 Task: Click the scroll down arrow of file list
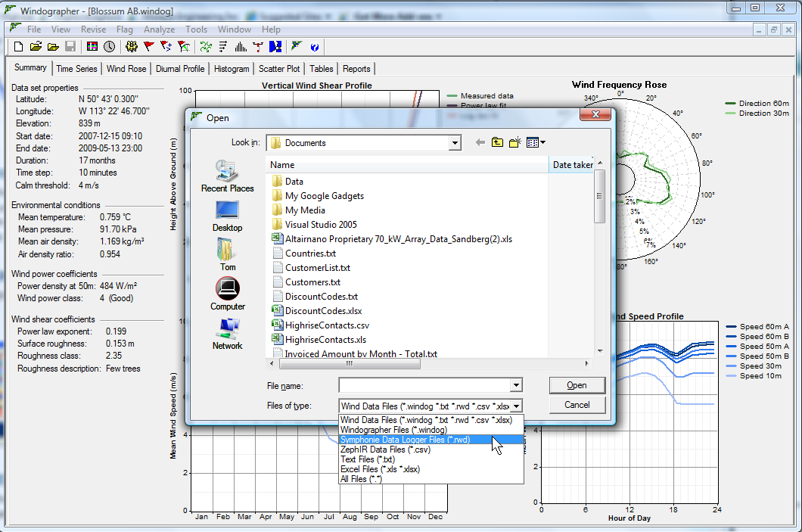pos(600,351)
